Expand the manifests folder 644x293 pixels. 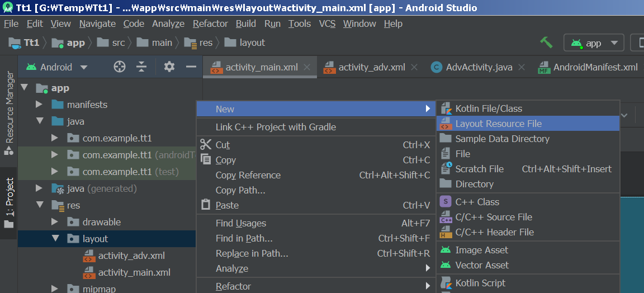(39, 105)
